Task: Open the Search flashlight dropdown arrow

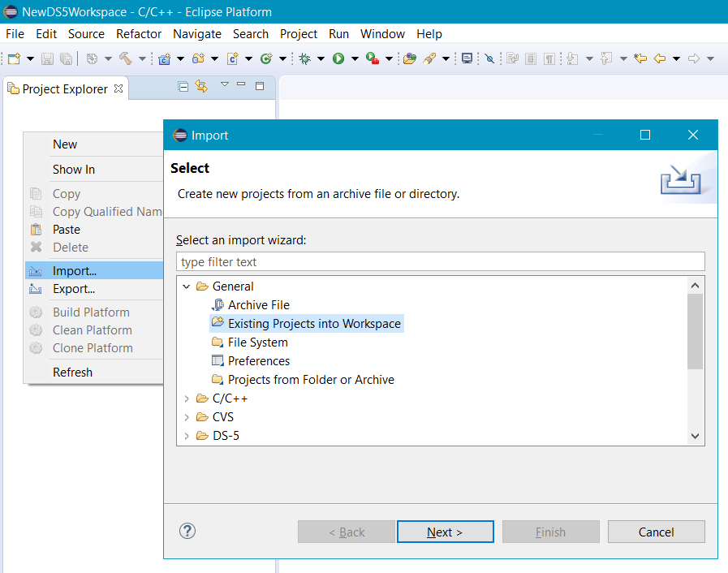Action: (x=446, y=58)
